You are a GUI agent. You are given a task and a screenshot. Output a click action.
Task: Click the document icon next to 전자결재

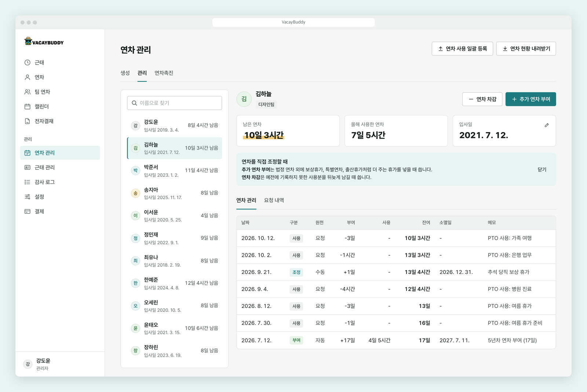28,121
